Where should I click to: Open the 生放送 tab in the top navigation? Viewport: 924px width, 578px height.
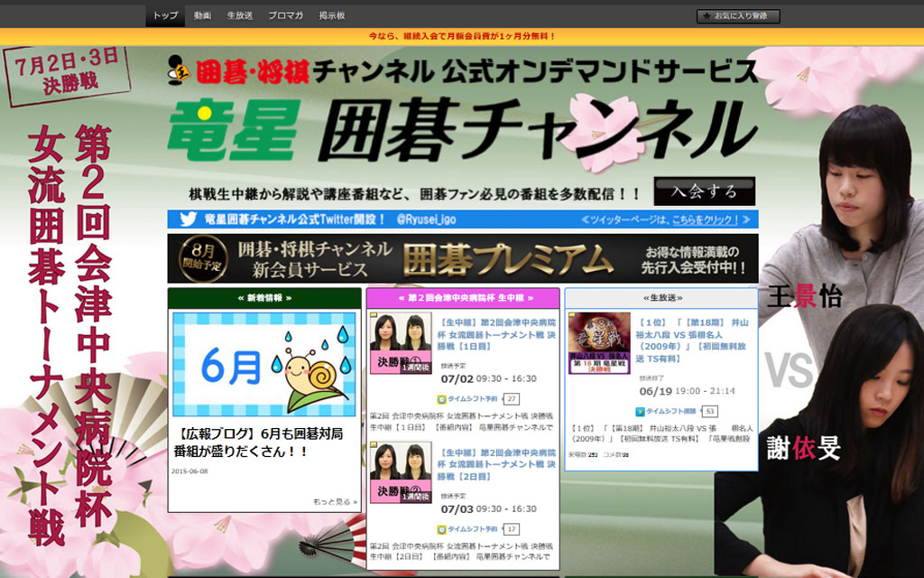239,15
